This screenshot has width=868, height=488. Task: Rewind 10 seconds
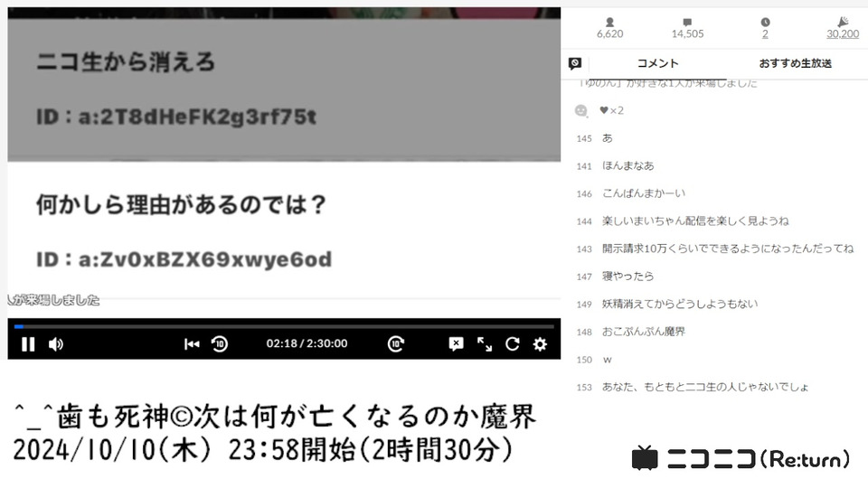click(x=220, y=344)
